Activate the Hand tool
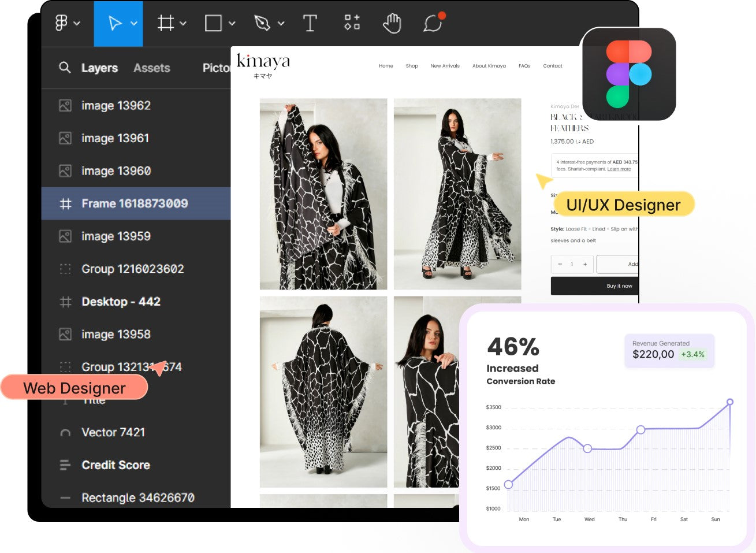This screenshot has height=553, width=756. point(392,23)
